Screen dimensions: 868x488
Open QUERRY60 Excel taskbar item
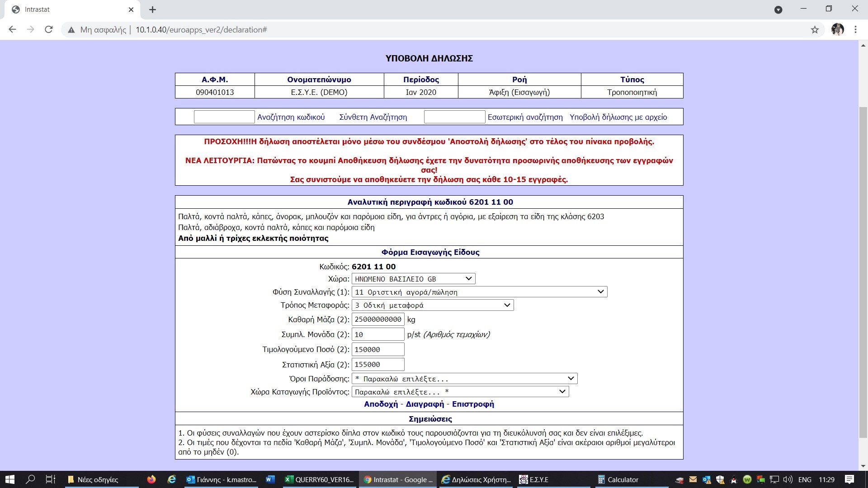tap(319, 479)
